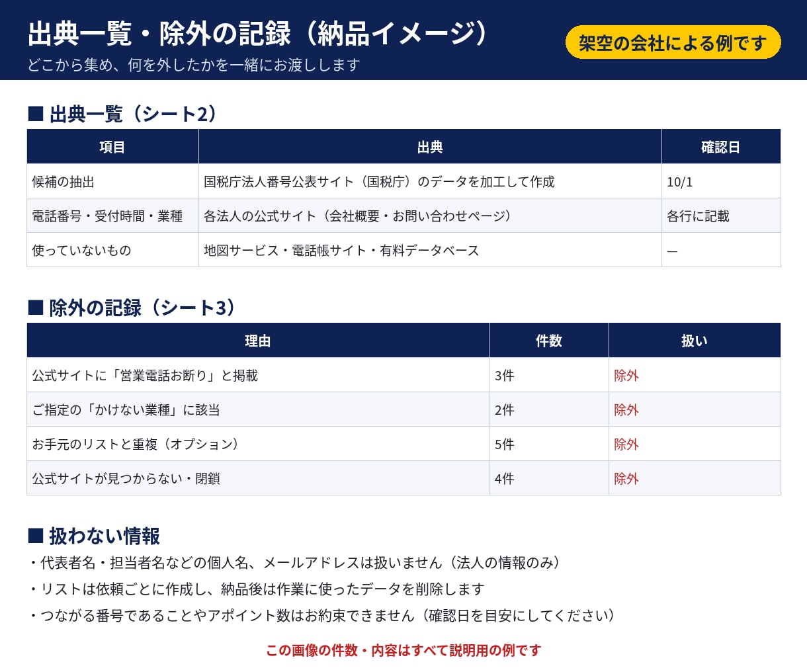This screenshot has height=672, width=807.
Task: Click the 項目 column header
Action: click(112, 147)
